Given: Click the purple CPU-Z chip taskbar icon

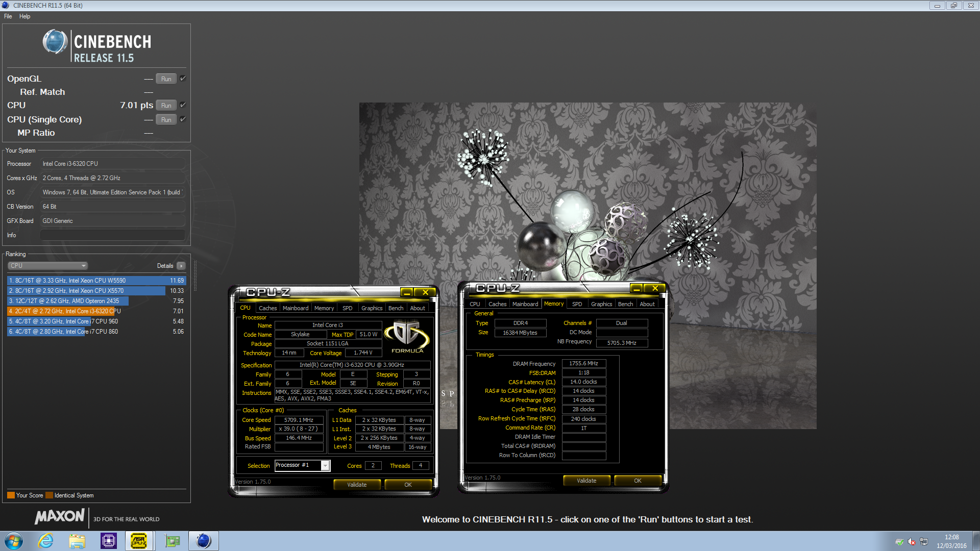Looking at the screenshot, I should (x=108, y=541).
